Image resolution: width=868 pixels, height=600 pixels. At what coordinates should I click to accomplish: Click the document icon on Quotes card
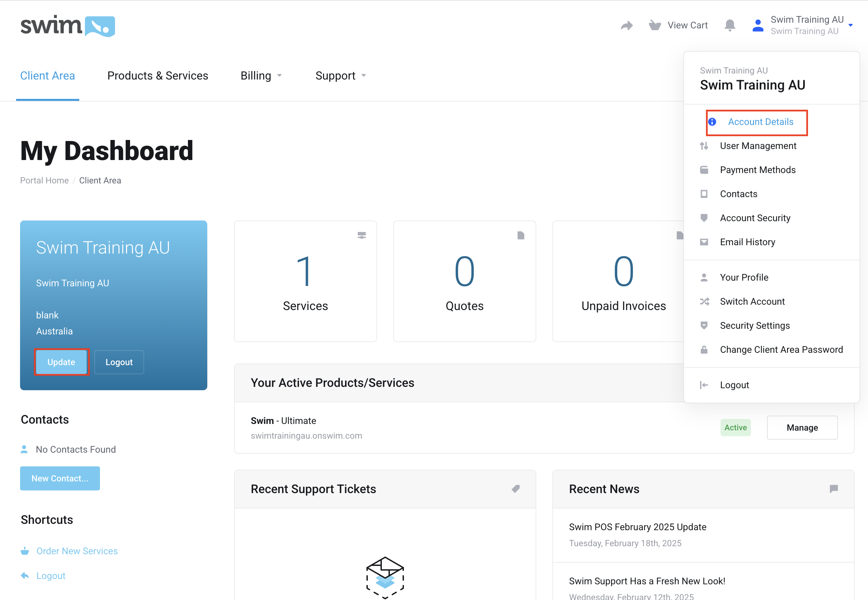coord(521,235)
